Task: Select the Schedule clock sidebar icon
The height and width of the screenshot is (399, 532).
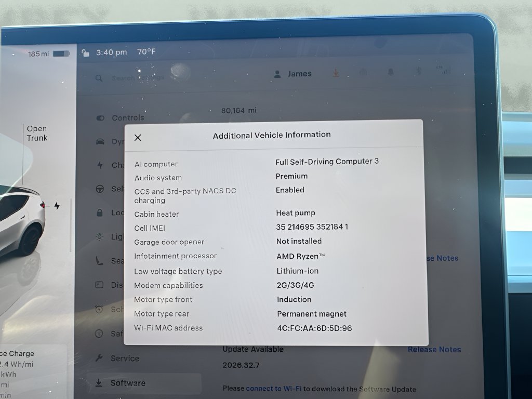Action: point(99,309)
